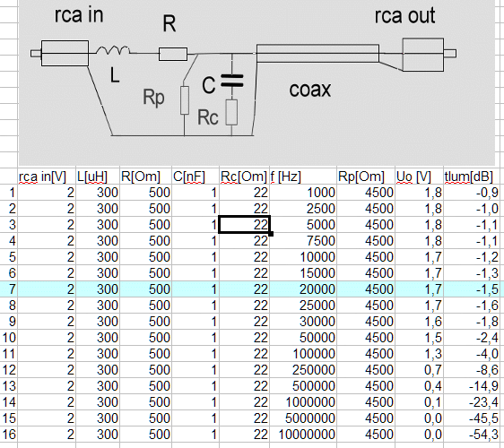
Task: Click the 'Uo [V]' header cell
Action: (419, 177)
